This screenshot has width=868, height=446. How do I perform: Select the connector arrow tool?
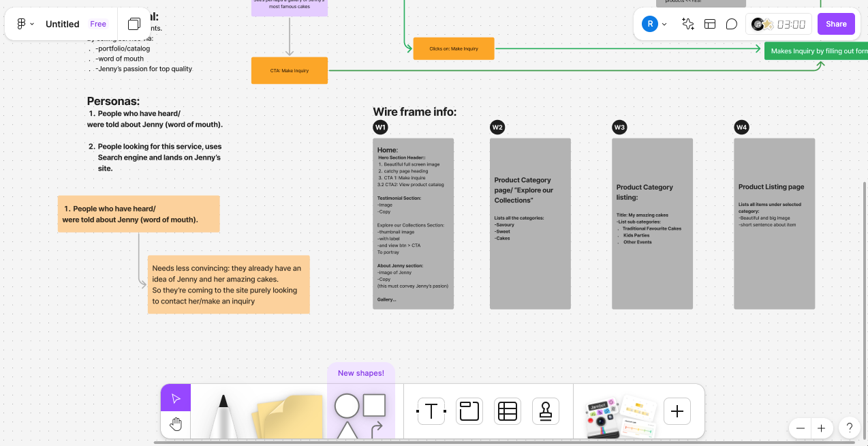pos(376,430)
